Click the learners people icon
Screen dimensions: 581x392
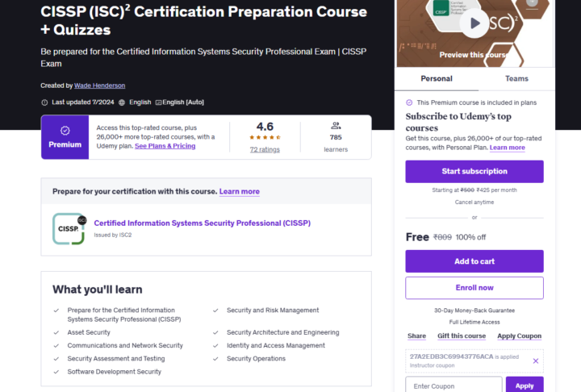coord(336,126)
